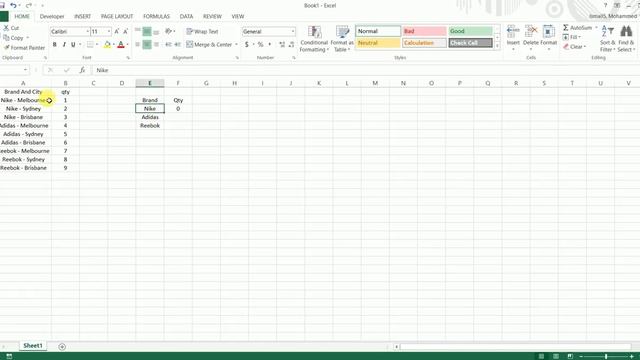The width and height of the screenshot is (640, 360).
Task: Expand the borders dropdown arrow
Action: pos(97,44)
